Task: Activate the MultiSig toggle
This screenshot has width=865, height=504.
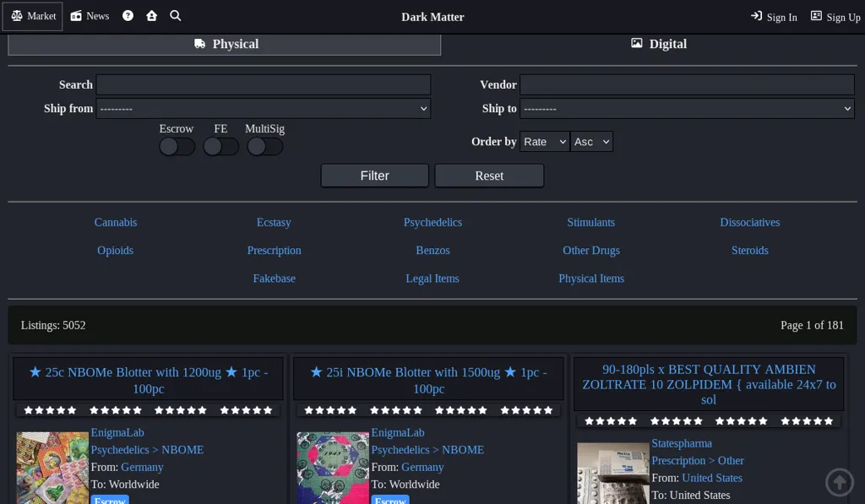Action: (264, 146)
